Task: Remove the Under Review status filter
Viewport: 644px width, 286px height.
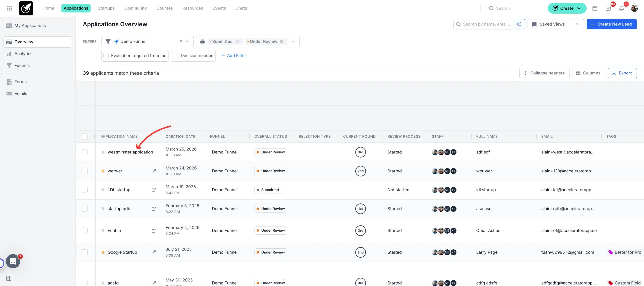Action: click(x=282, y=42)
